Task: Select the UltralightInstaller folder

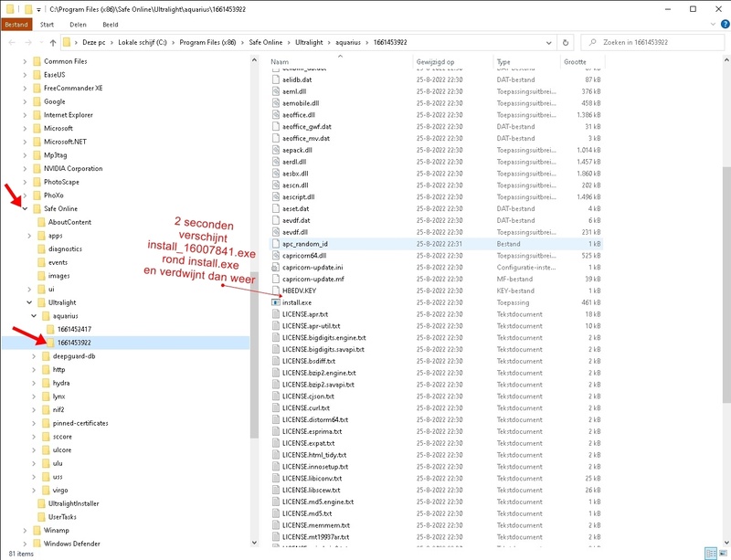Action: coord(73,503)
